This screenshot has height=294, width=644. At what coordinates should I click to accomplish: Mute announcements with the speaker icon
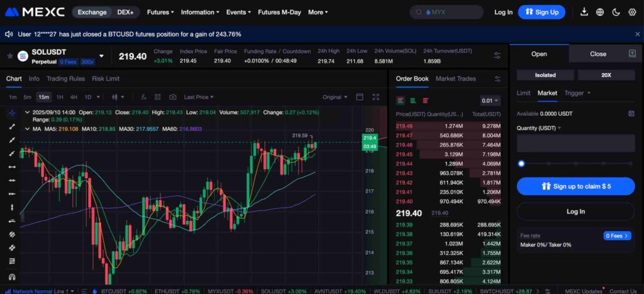(9, 34)
